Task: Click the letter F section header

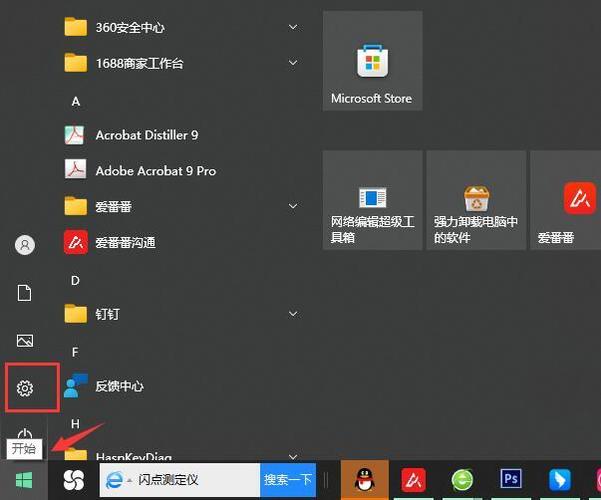Action: pos(75,352)
